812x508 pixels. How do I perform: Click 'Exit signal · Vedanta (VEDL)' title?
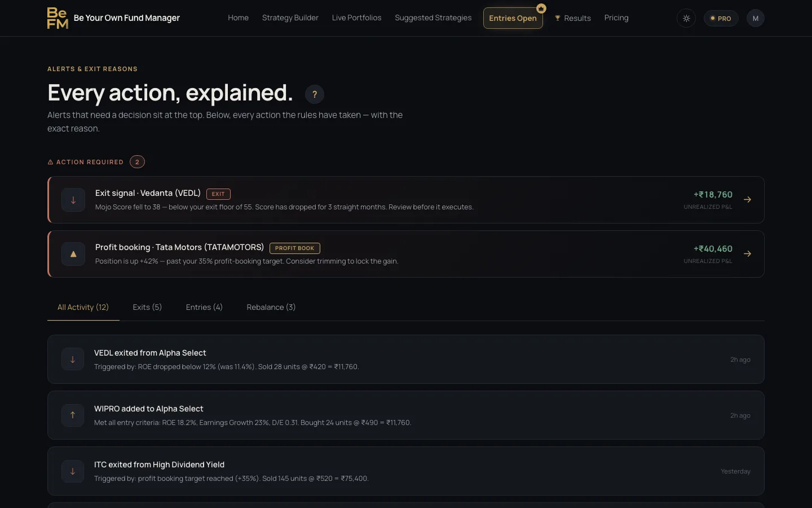[148, 193]
